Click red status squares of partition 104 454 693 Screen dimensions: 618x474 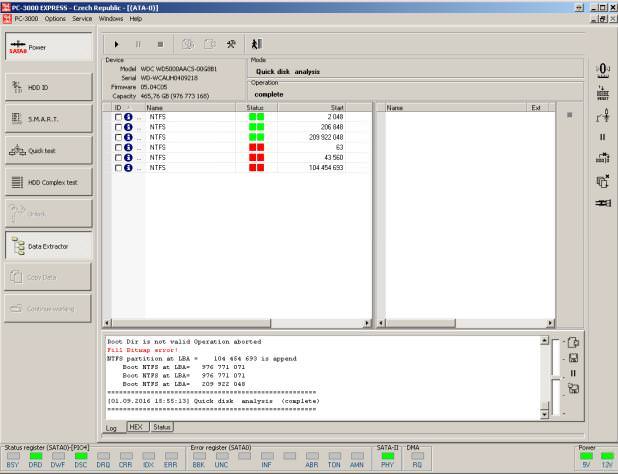257,167
